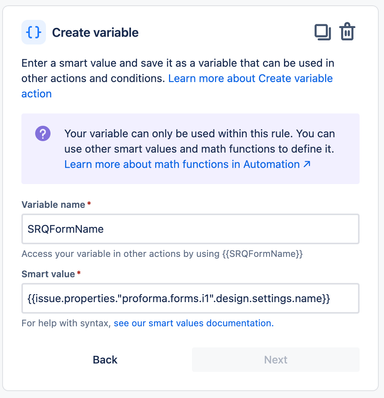Focus the Variable name field containing SRQFormName

click(190, 229)
